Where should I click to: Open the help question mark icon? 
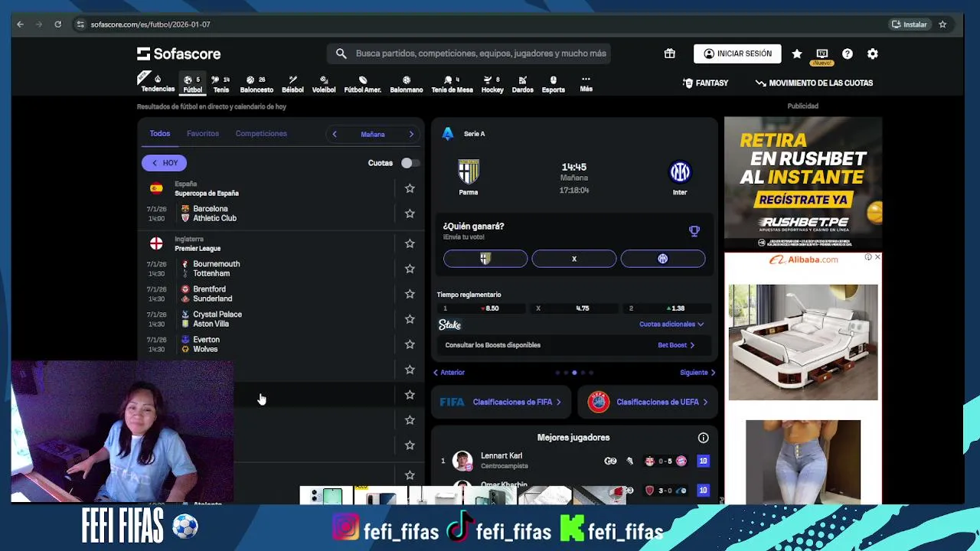point(848,54)
